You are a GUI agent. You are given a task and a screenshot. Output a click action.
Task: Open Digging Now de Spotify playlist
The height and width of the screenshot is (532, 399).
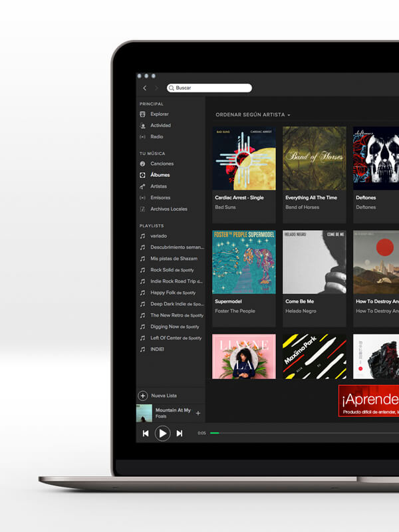tap(175, 327)
